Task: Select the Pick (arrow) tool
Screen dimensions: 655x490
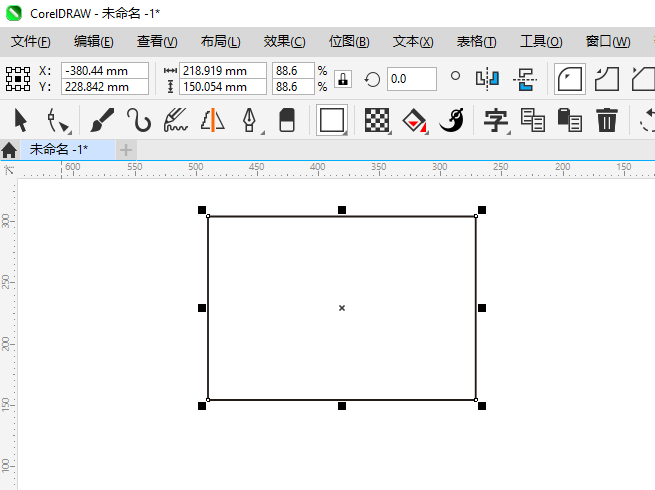Action: tap(20, 120)
